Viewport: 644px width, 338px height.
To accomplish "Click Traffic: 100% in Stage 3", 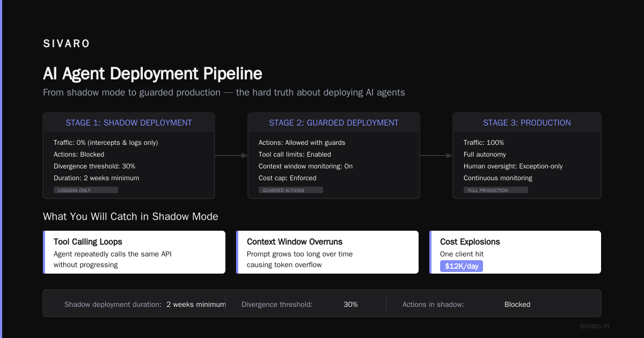I will (484, 143).
